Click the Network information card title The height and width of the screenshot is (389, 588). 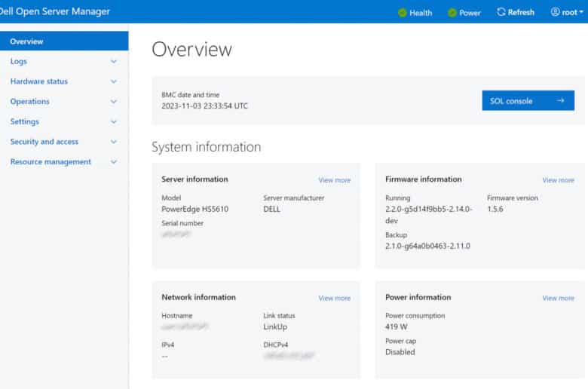click(x=198, y=297)
